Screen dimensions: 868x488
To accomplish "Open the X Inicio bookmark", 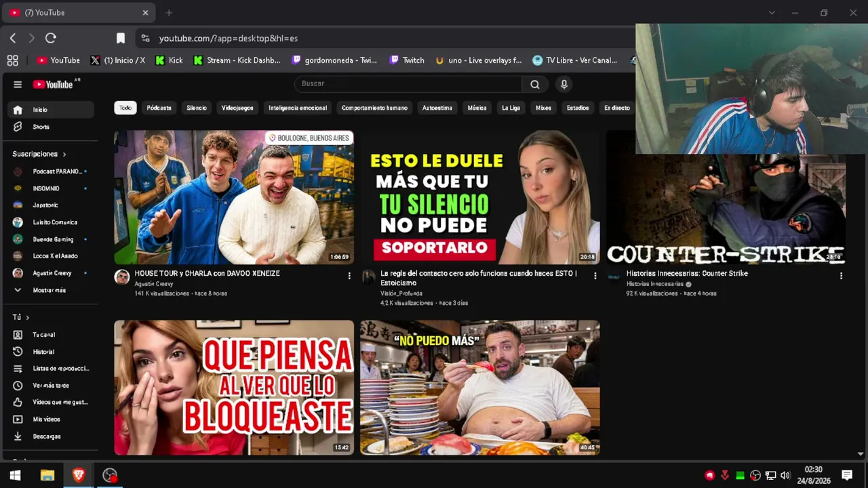I will pyautogui.click(x=118, y=60).
